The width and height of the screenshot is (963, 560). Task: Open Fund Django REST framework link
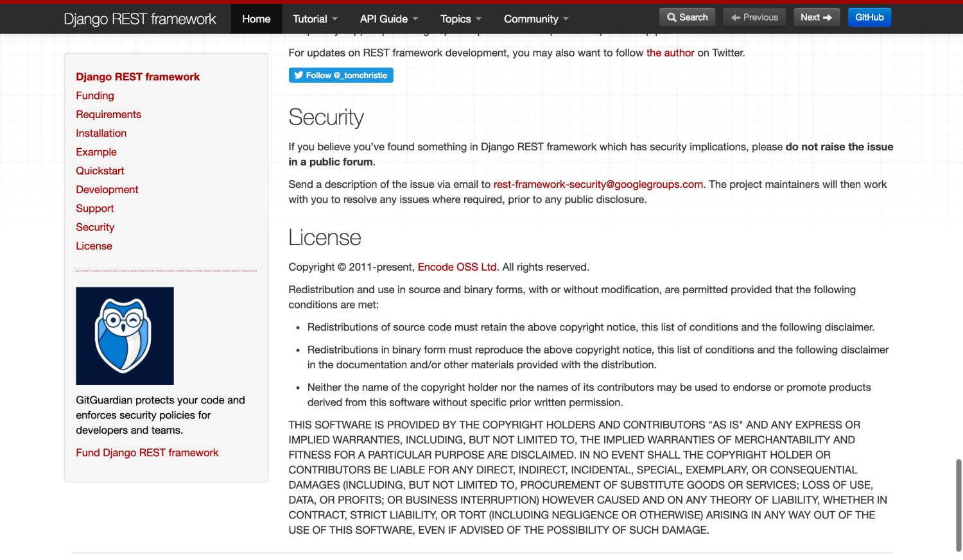147,452
